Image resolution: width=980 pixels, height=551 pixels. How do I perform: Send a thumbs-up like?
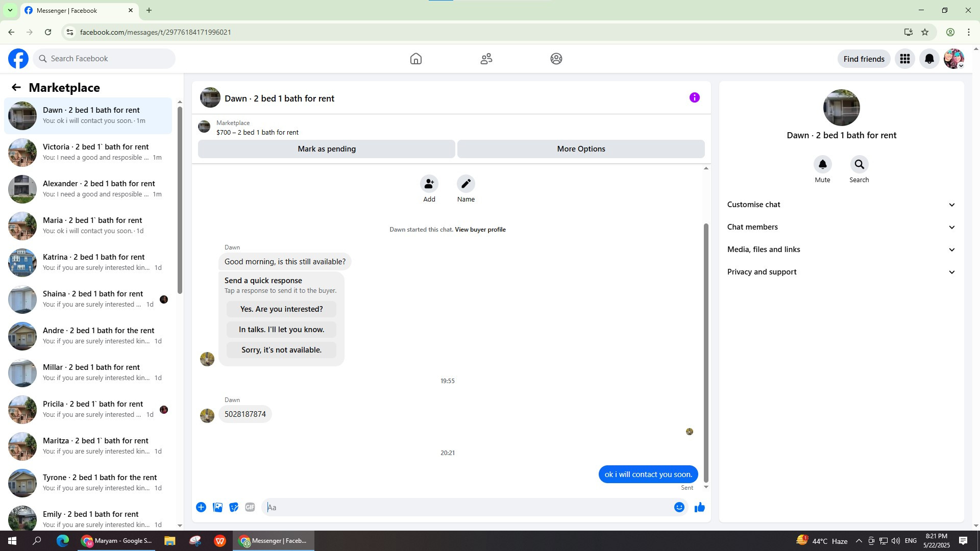(x=700, y=507)
